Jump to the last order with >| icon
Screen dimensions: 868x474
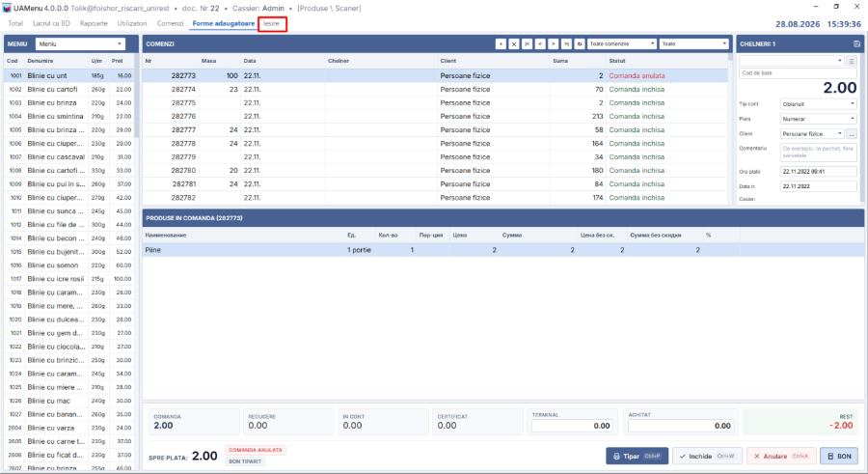coord(566,43)
